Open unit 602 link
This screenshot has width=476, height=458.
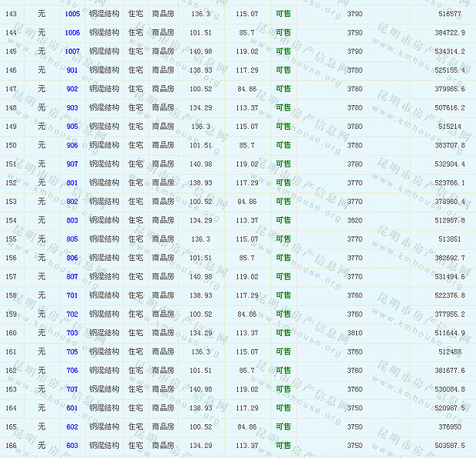[x=72, y=427]
